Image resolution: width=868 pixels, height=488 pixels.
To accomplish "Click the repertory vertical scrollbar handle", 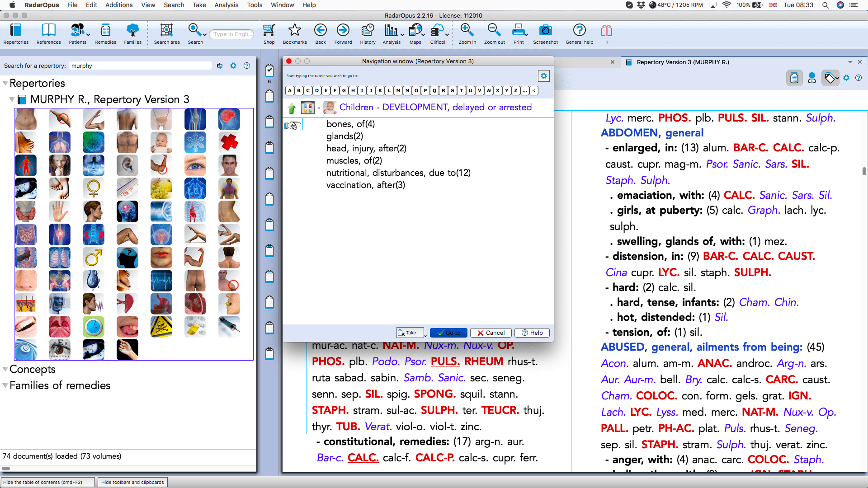I will pos(864,171).
